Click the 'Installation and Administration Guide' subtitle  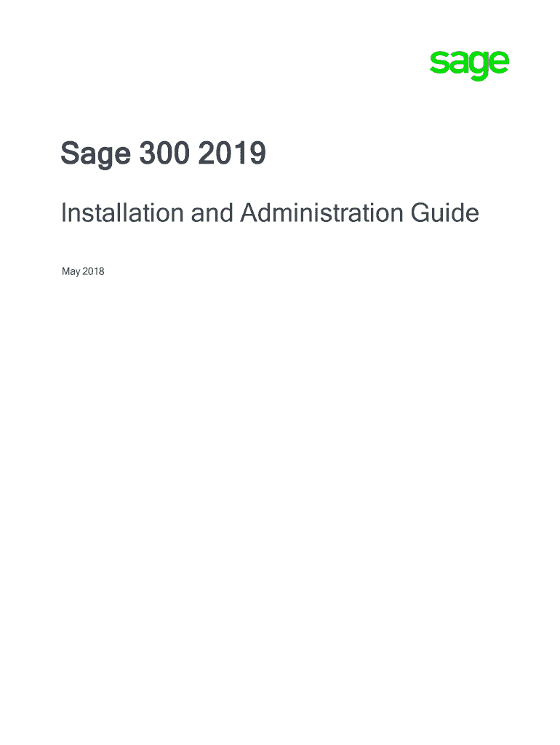click(x=270, y=214)
